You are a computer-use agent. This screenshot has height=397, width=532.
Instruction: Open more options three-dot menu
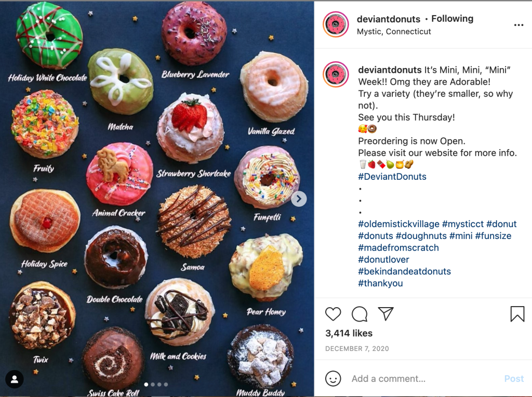point(518,25)
